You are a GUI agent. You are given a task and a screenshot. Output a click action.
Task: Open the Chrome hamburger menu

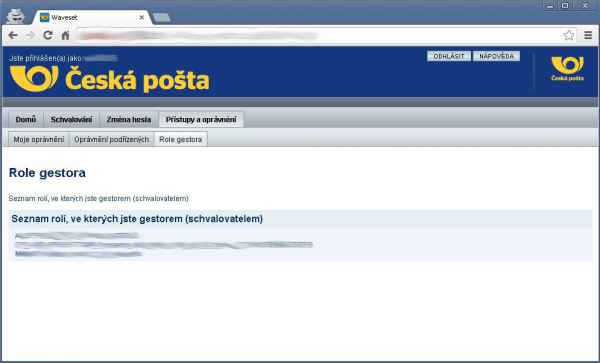(588, 36)
